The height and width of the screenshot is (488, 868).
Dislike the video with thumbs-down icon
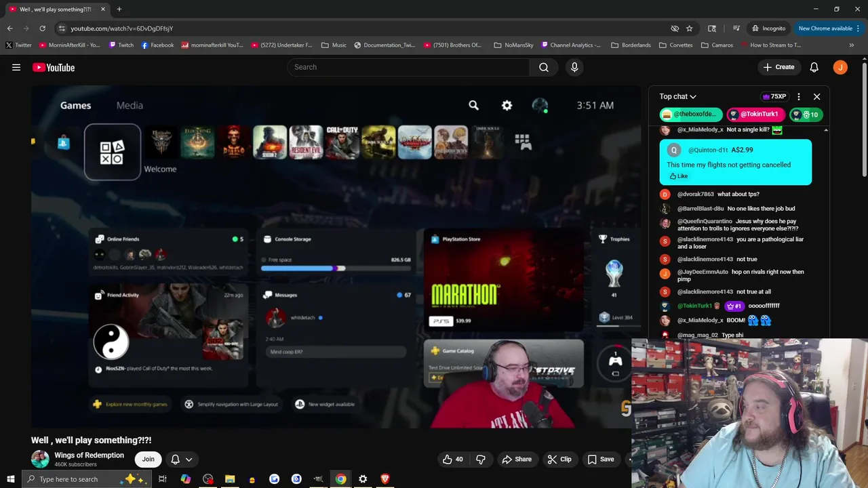[481, 459]
